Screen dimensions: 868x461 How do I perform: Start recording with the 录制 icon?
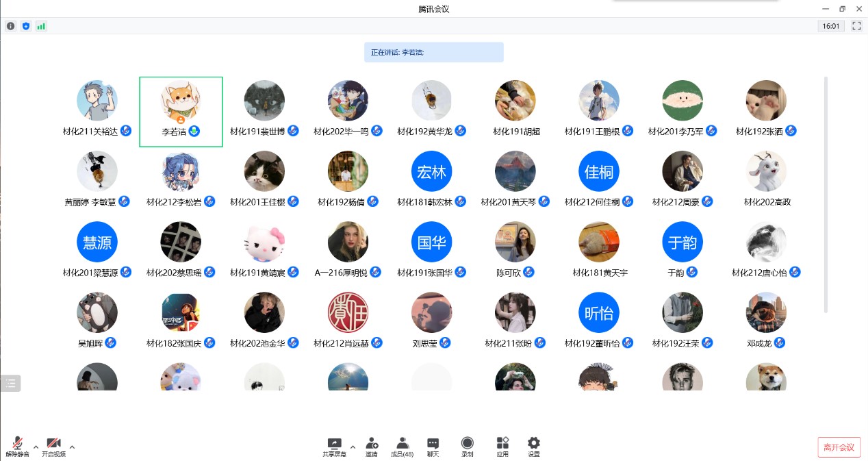click(x=467, y=447)
